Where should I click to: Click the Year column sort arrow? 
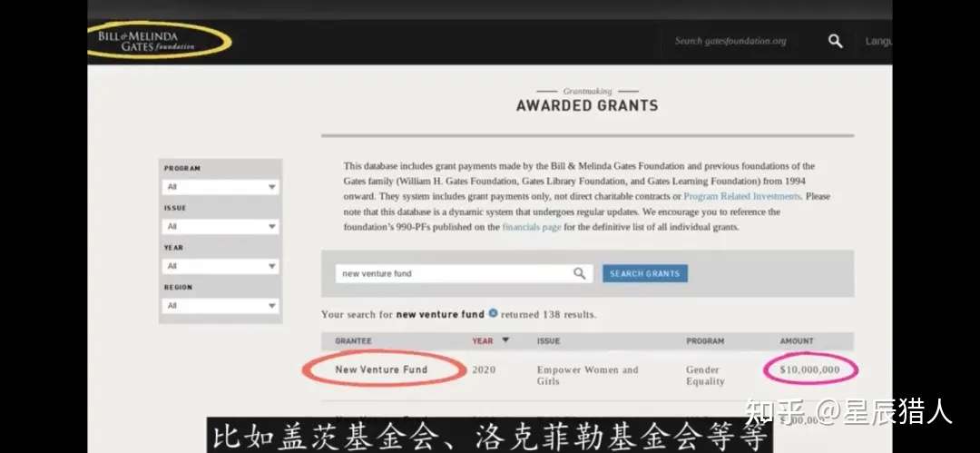point(505,340)
